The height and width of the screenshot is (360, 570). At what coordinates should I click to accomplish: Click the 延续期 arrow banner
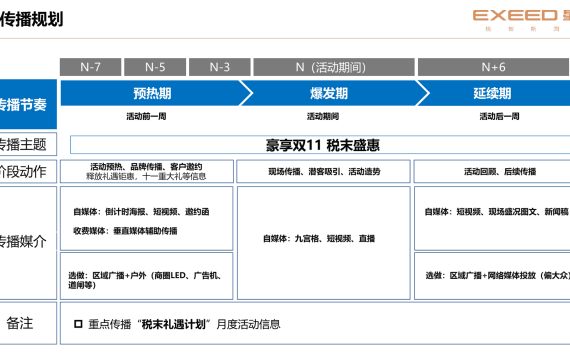(494, 93)
